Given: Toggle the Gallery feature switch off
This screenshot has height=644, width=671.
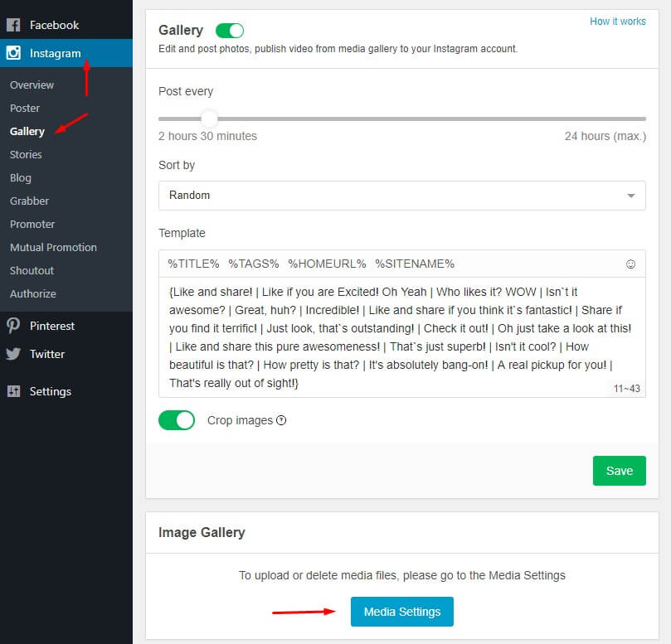Looking at the screenshot, I should 230,31.
